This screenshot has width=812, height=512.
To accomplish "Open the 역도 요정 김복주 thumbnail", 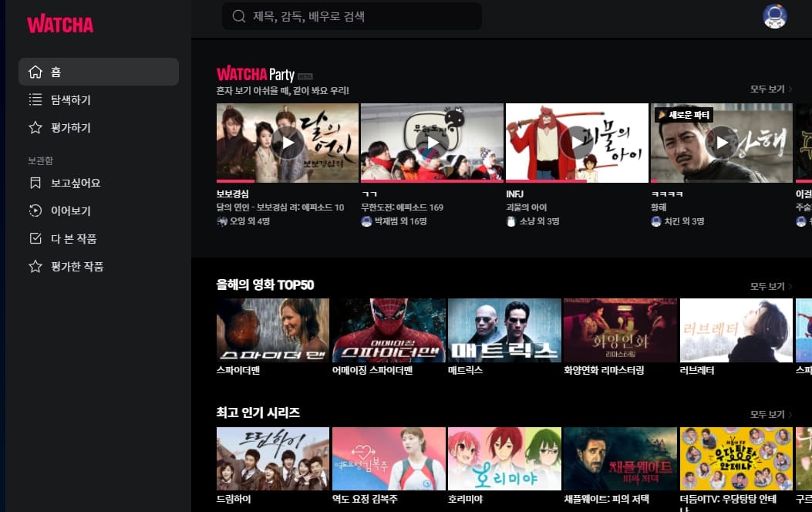I will (389, 459).
